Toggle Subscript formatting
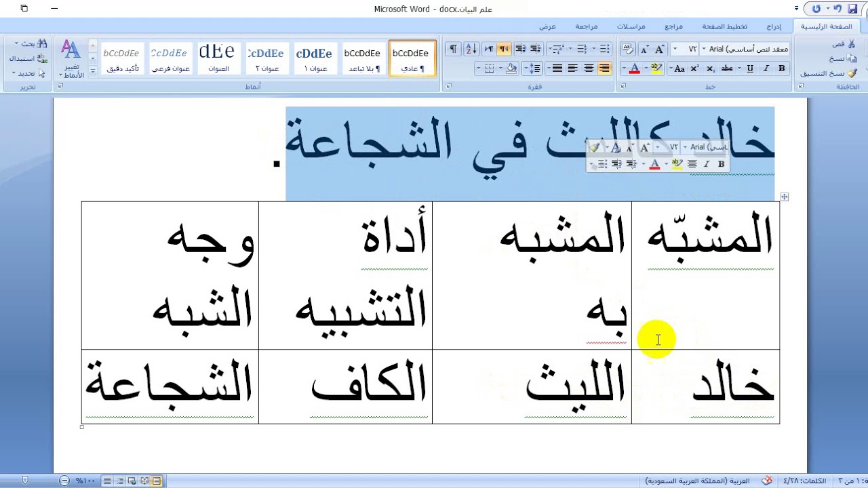868x488 pixels. click(x=710, y=68)
